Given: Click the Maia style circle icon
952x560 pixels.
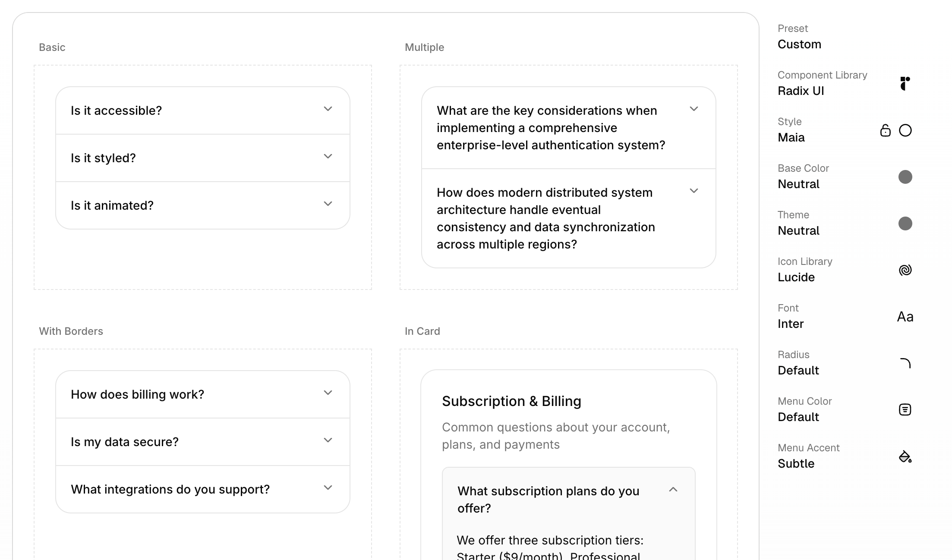Looking at the screenshot, I should click(x=905, y=130).
